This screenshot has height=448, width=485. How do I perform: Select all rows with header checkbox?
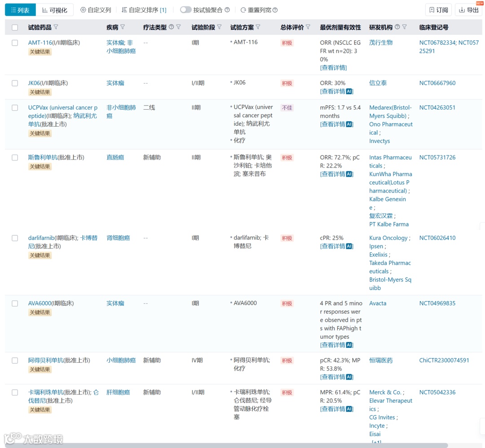15,27
